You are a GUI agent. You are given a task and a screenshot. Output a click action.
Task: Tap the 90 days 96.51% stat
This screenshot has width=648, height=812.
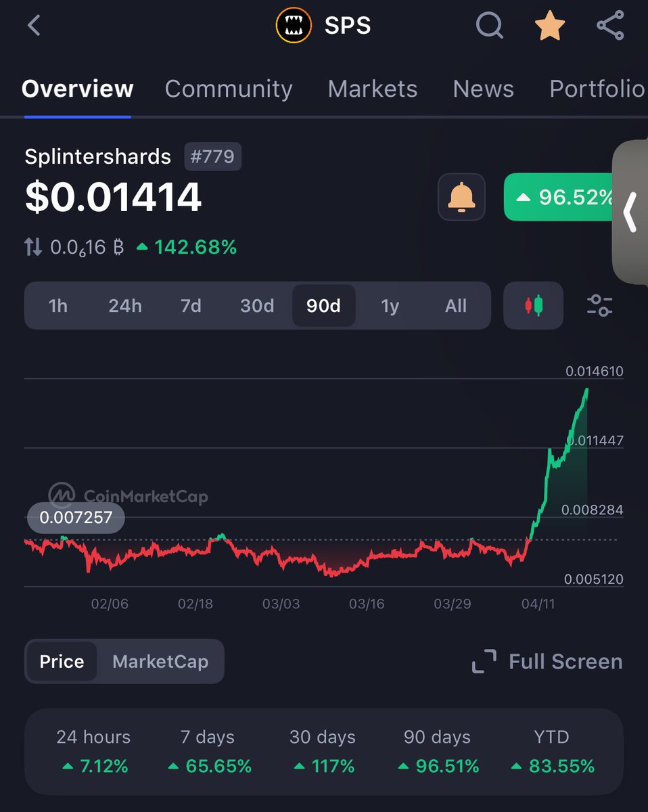click(x=437, y=752)
